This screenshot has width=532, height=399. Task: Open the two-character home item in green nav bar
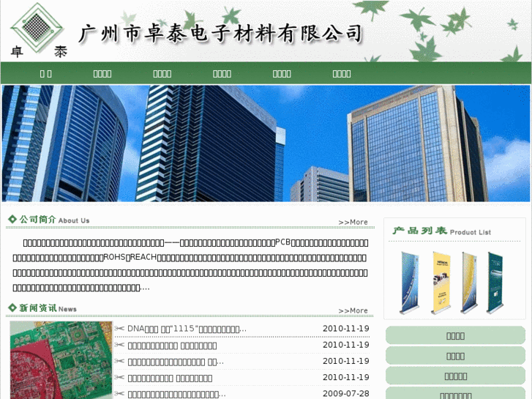pos(46,73)
